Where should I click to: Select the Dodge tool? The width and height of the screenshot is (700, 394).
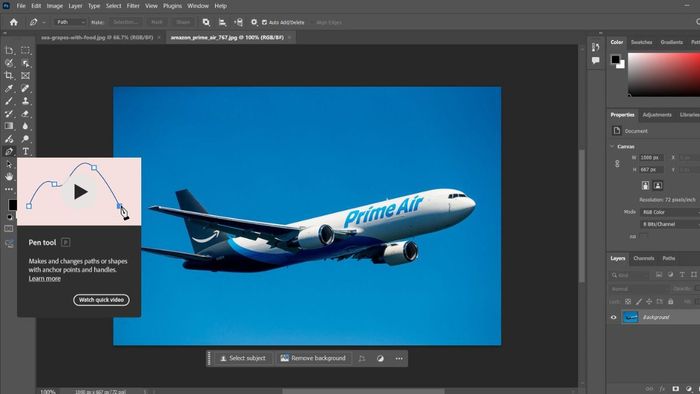25,139
